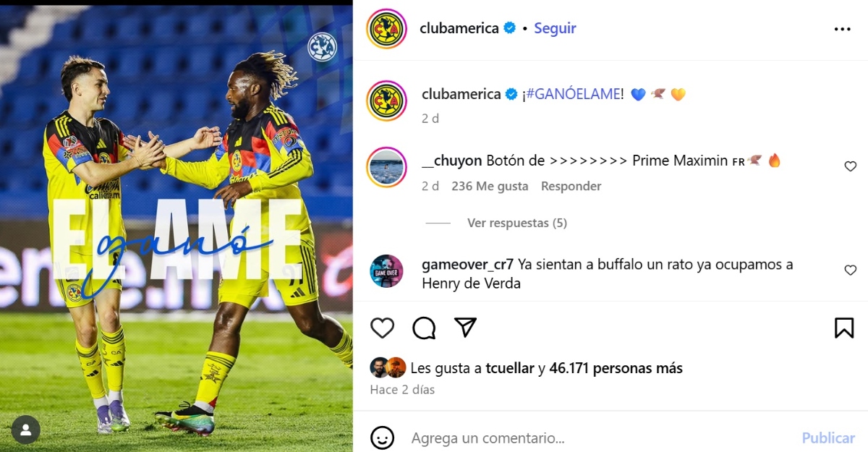Click the Publicar comment button
This screenshot has height=452, width=868.
click(x=828, y=438)
